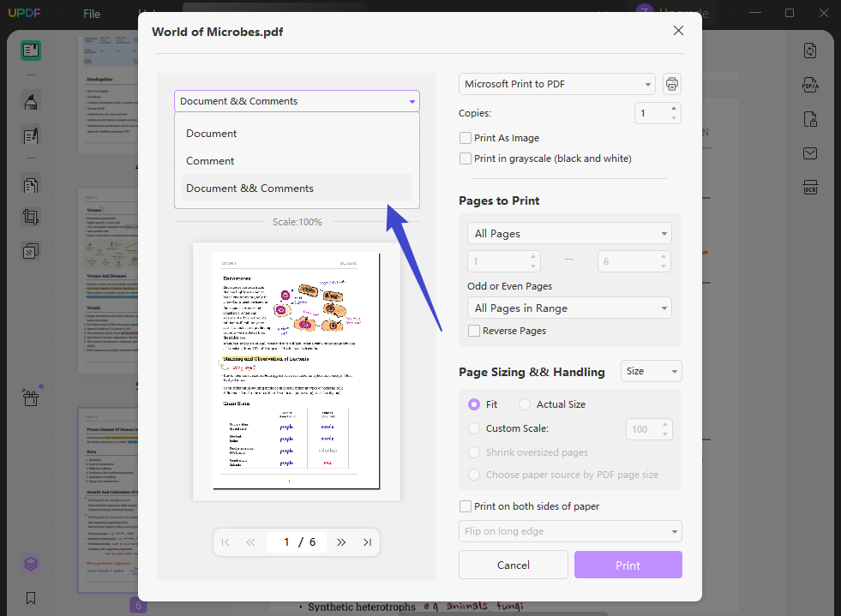Click the UPDF logo in title bar
The width and height of the screenshot is (841, 616).
[24, 13]
